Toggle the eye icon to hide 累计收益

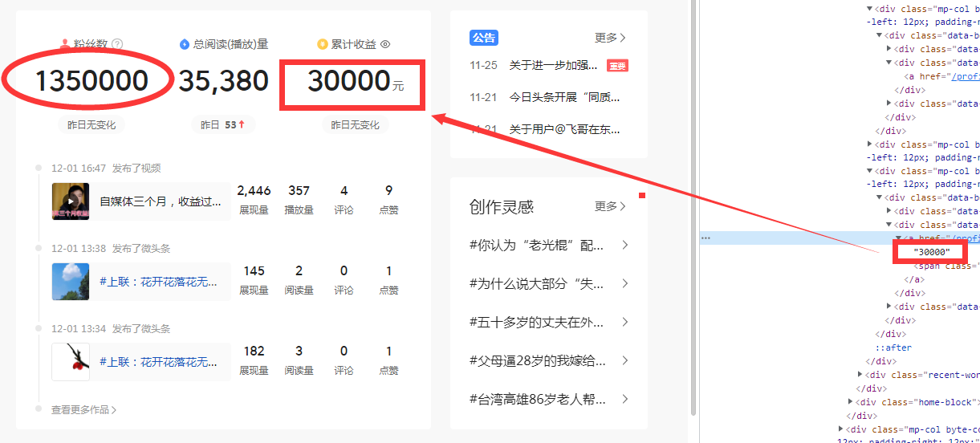click(x=385, y=44)
